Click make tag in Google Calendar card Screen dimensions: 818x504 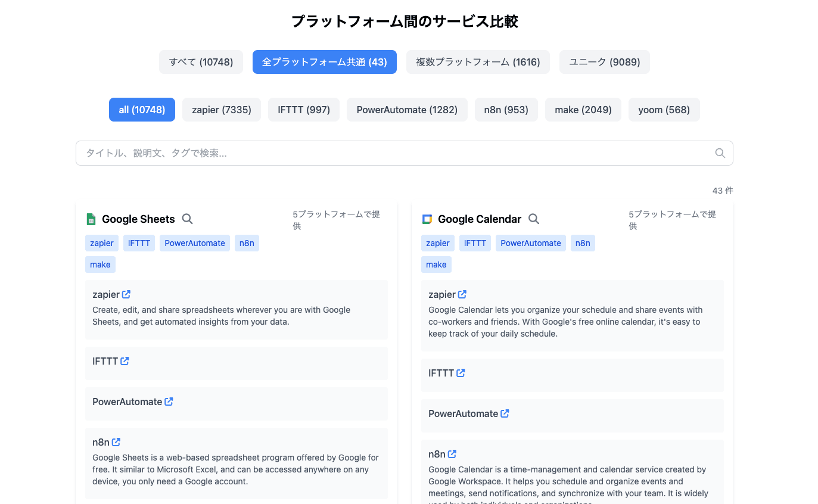tap(436, 265)
